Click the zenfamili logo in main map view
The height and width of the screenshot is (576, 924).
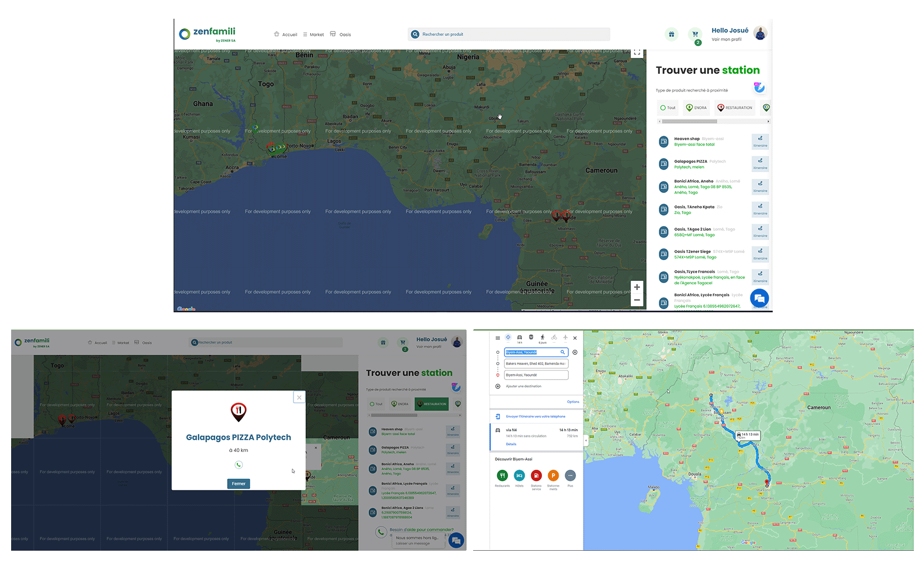click(x=207, y=34)
